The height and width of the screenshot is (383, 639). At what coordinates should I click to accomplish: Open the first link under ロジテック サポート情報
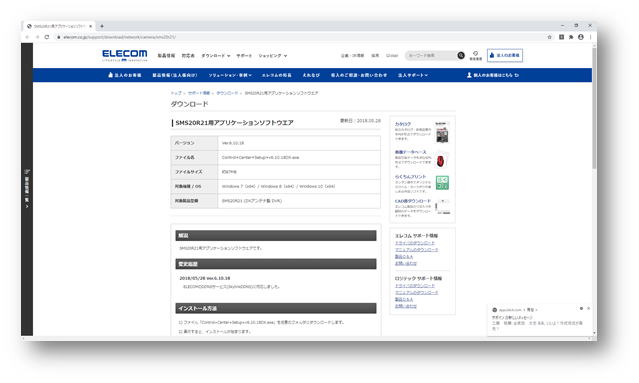tap(414, 286)
